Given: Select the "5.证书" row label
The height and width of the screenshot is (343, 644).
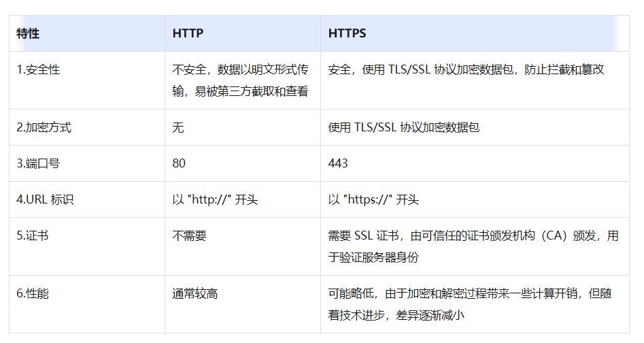Looking at the screenshot, I should click(x=33, y=235).
